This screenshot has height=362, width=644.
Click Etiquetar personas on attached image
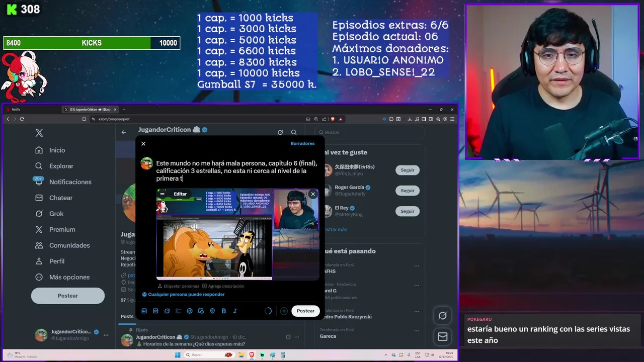pyautogui.click(x=179, y=286)
